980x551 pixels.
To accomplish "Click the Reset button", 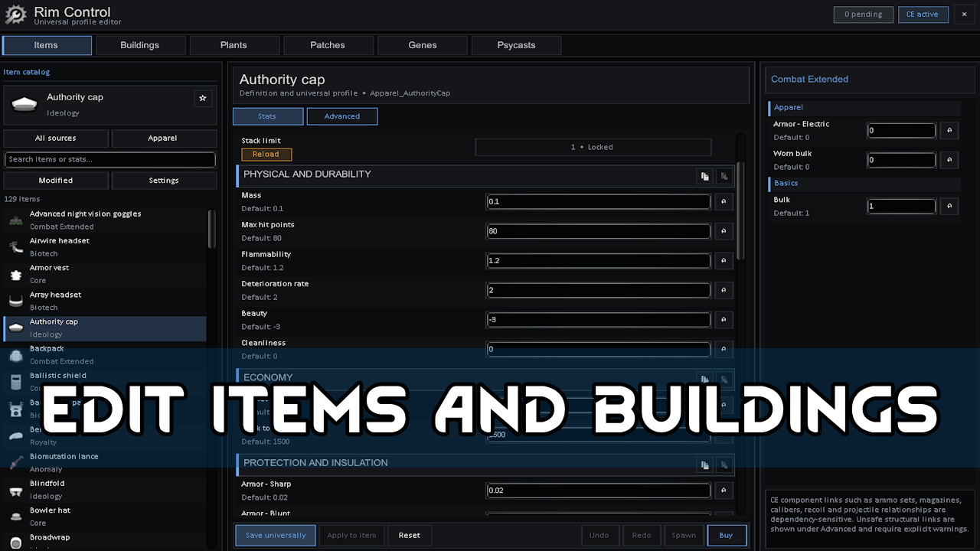I will point(410,536).
